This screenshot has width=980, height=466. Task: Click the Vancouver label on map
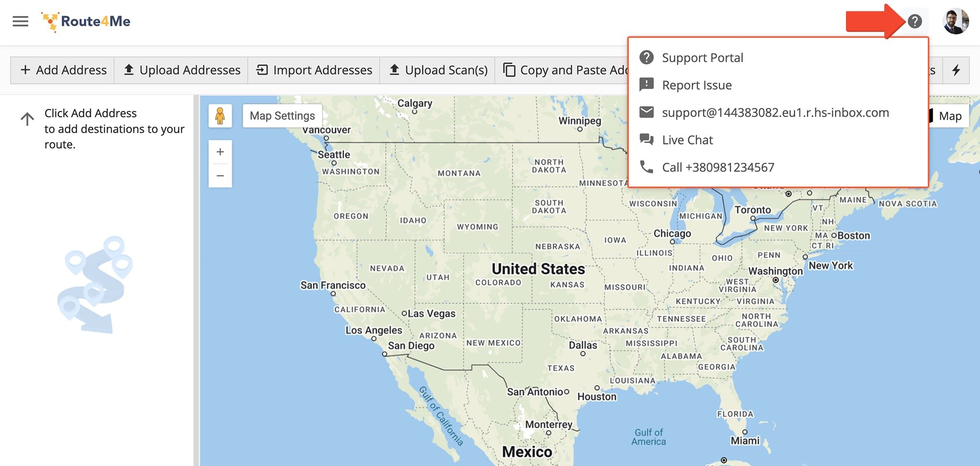(326, 130)
